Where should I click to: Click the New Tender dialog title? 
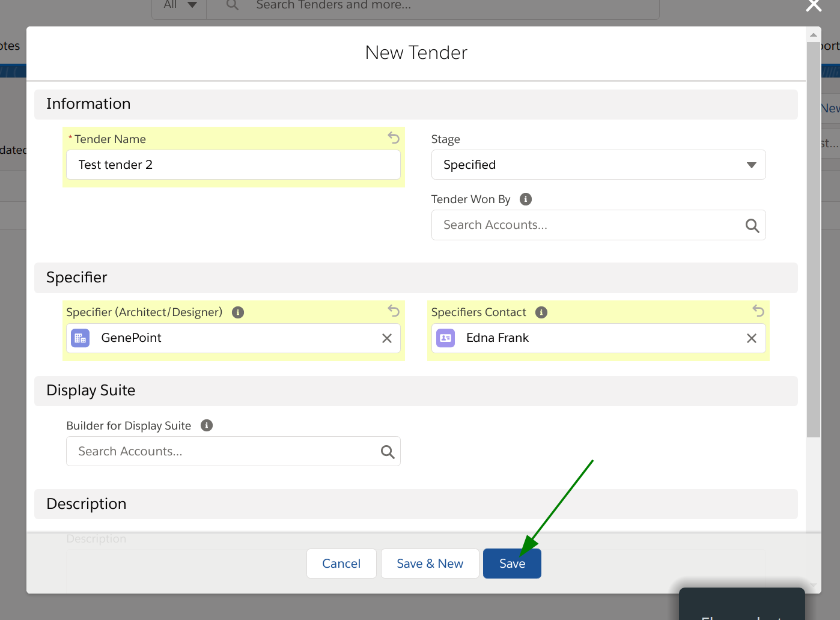point(416,53)
